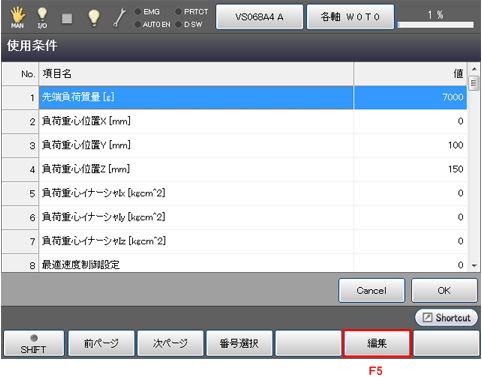Click the scrollbar up arrow
The width and height of the screenshot is (482, 377).
tap(474, 69)
